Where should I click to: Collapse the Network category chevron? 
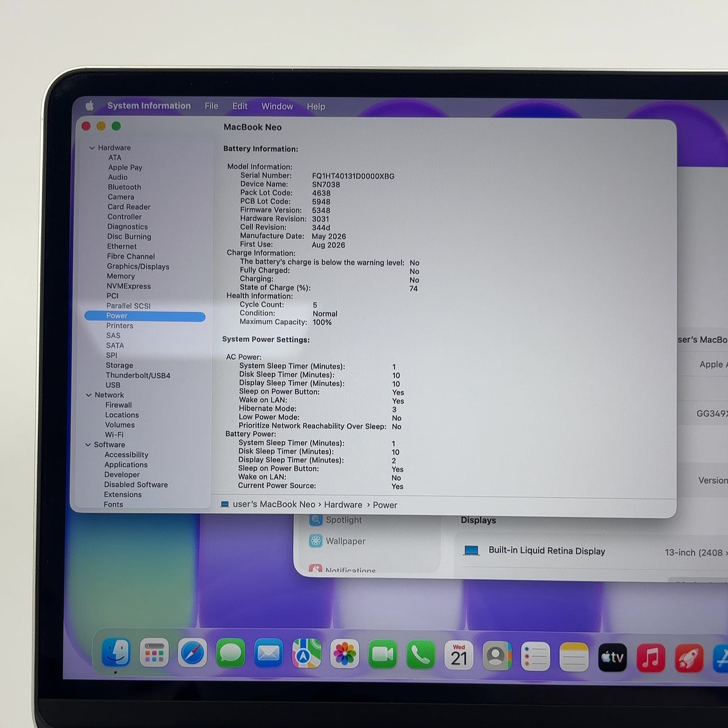click(x=89, y=395)
